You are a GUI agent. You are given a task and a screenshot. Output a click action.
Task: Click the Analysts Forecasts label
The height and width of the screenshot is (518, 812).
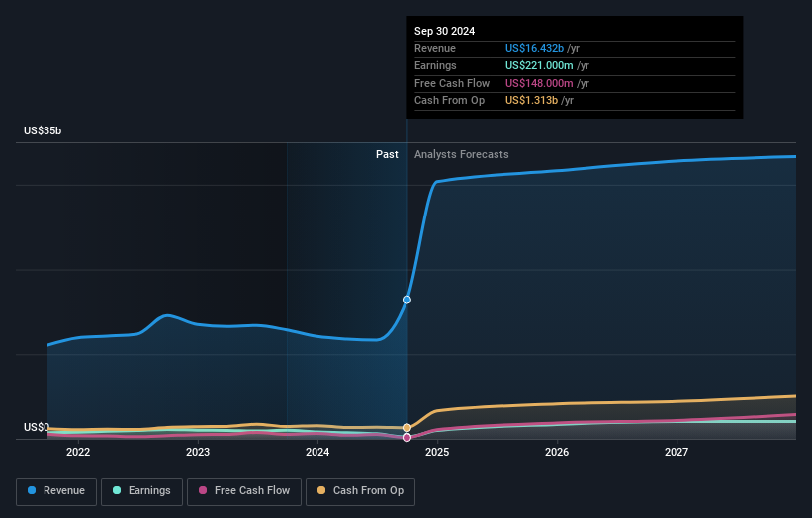pyautogui.click(x=462, y=155)
